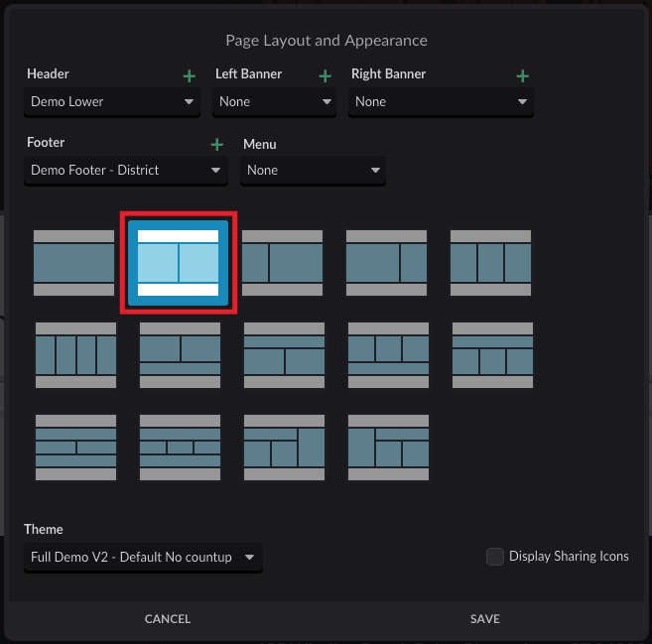Viewport: 652px width, 644px height.
Task: Select full-width row over two columns layout
Action: coord(284,355)
